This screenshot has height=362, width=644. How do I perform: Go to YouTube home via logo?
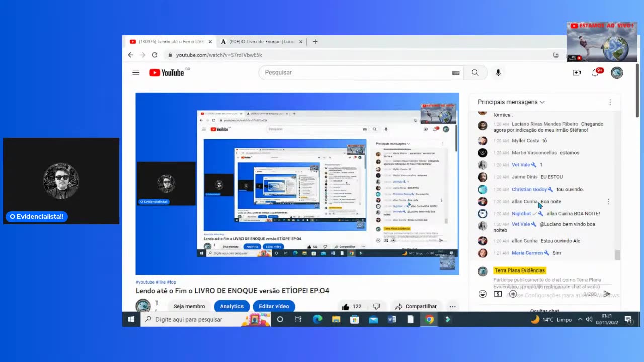tap(167, 73)
